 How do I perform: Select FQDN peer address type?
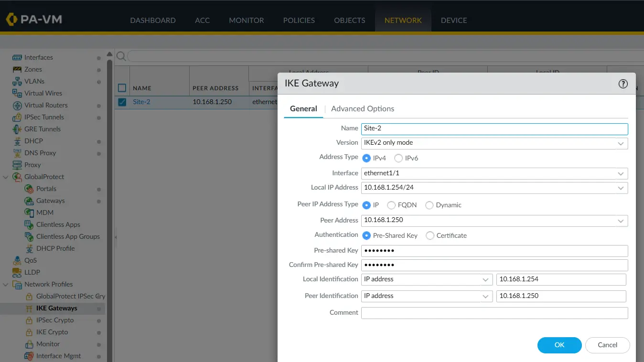tap(391, 205)
